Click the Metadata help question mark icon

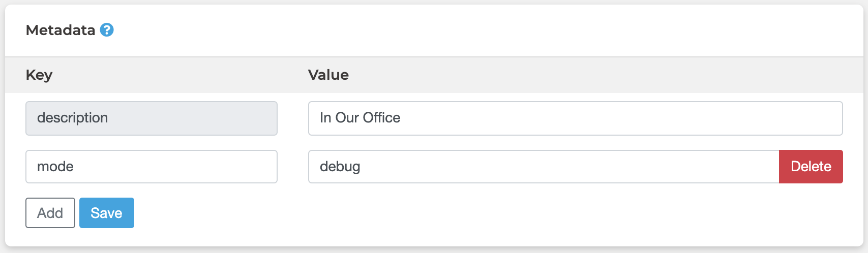pos(107,30)
